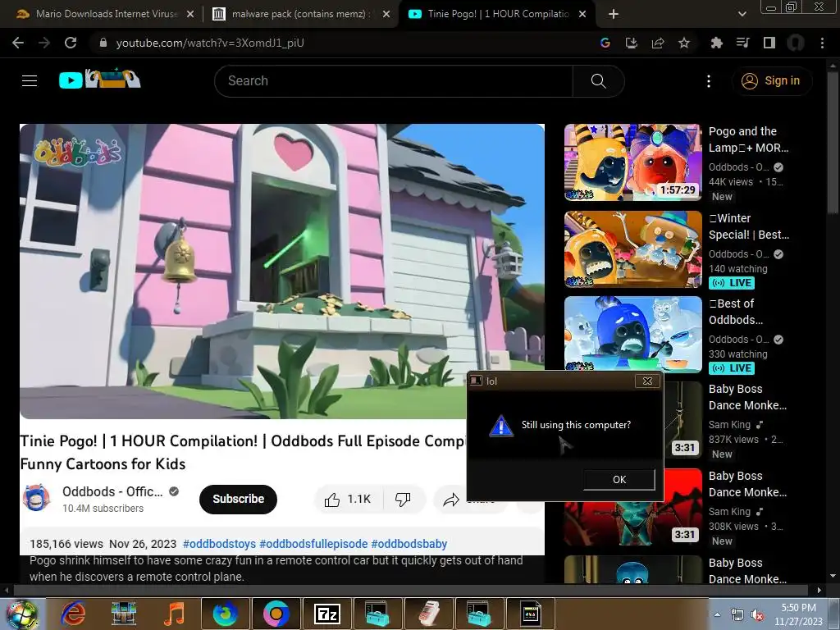Image resolution: width=840 pixels, height=630 pixels.
Task: Open the calculator-like app in taskbar
Action: (x=428, y=614)
